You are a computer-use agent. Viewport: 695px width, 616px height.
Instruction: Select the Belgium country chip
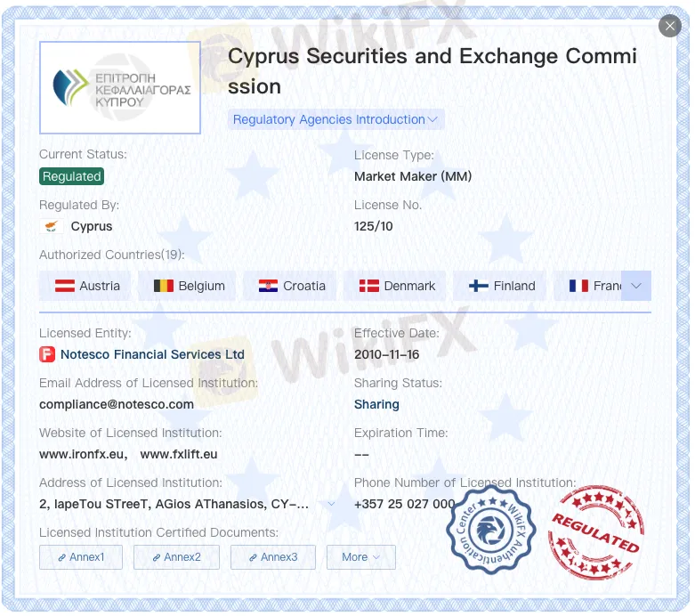click(189, 286)
